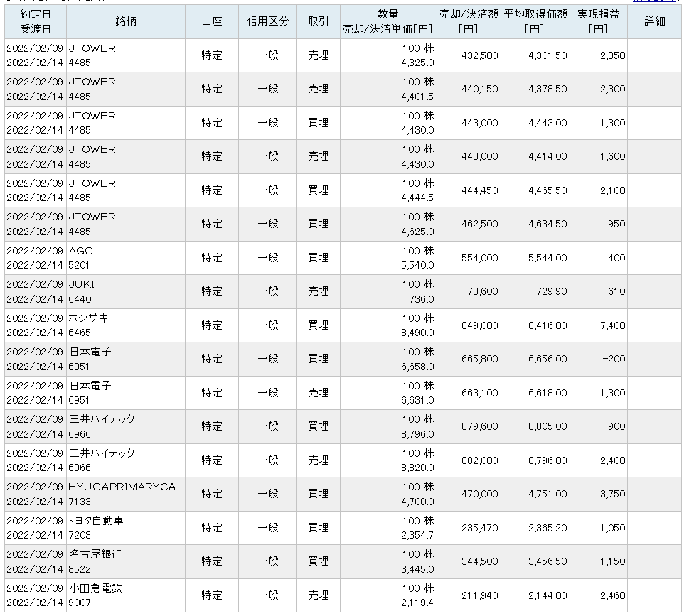
Task: Select the 口座 column header
Action: 212,21
